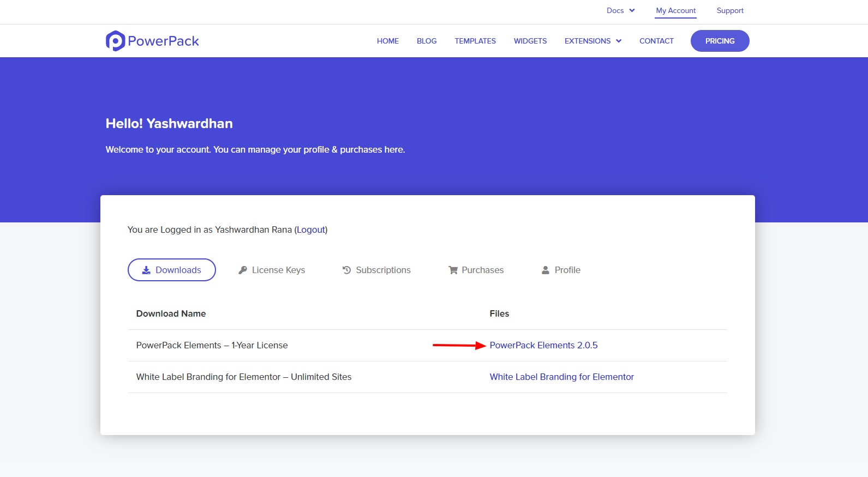Click the user icon beside Profile
Viewport: 868px width, 477px height.
546,270
